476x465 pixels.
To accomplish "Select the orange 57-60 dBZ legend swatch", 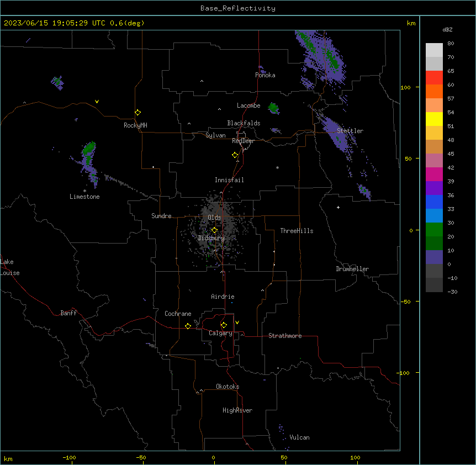I will (x=434, y=91).
